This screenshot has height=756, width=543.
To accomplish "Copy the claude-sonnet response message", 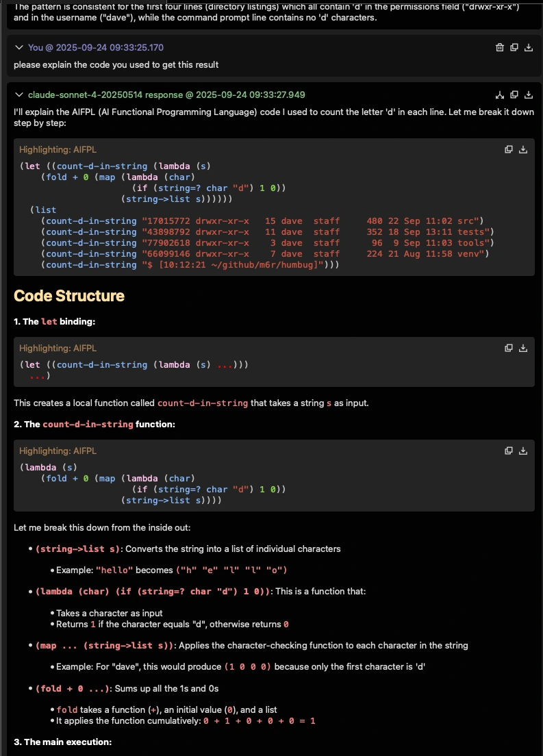I will (x=514, y=94).
